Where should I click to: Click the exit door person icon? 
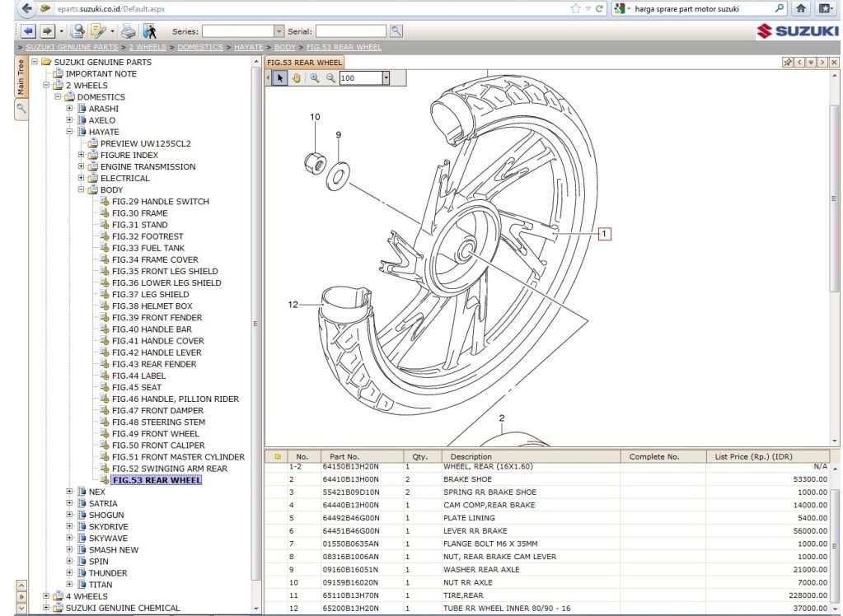pos(150,31)
